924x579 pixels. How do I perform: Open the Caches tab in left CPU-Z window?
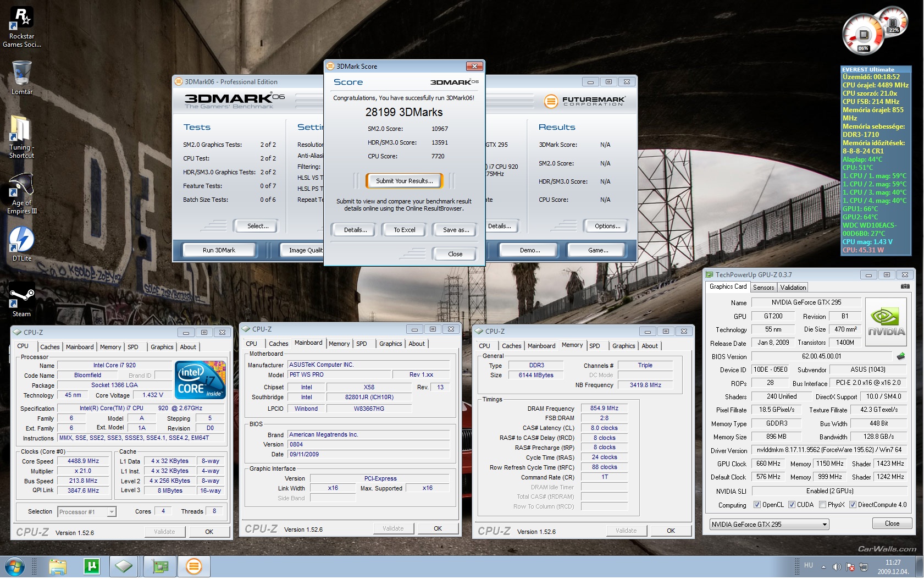tap(49, 347)
